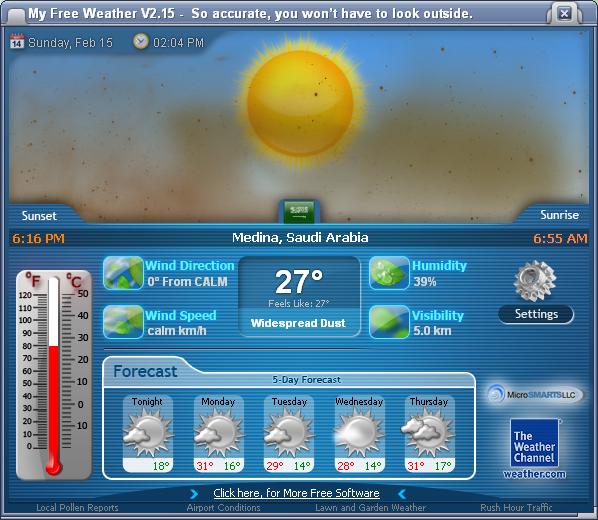Click the Wind Speed icon
Image resolution: width=598 pixels, height=520 pixels.
click(123, 322)
